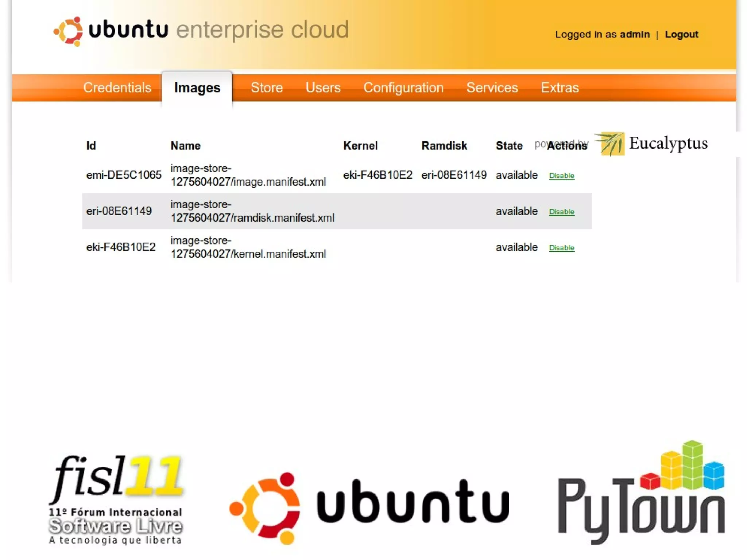Image resolution: width=747 pixels, height=560 pixels.
Task: Click the Ubuntu Enterprise Cloud logo icon
Action: click(x=68, y=31)
